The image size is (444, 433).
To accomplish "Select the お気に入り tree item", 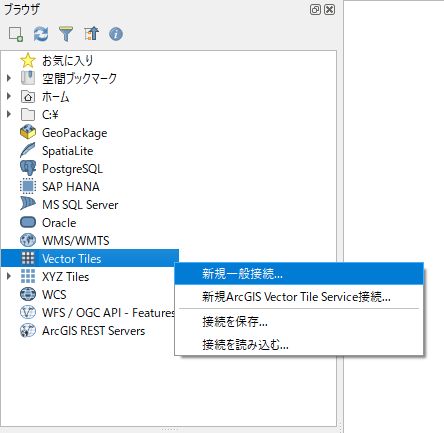I will pyautogui.click(x=67, y=61).
